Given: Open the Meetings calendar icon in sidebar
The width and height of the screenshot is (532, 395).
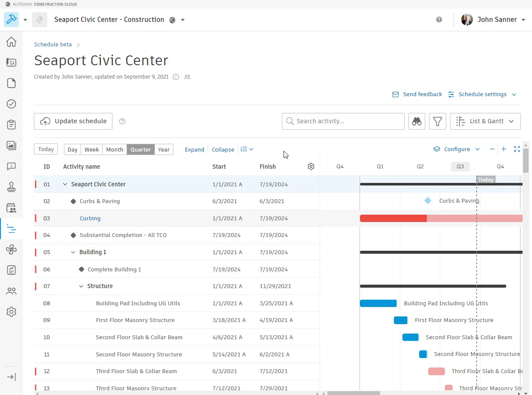Looking at the screenshot, I should [x=11, y=208].
